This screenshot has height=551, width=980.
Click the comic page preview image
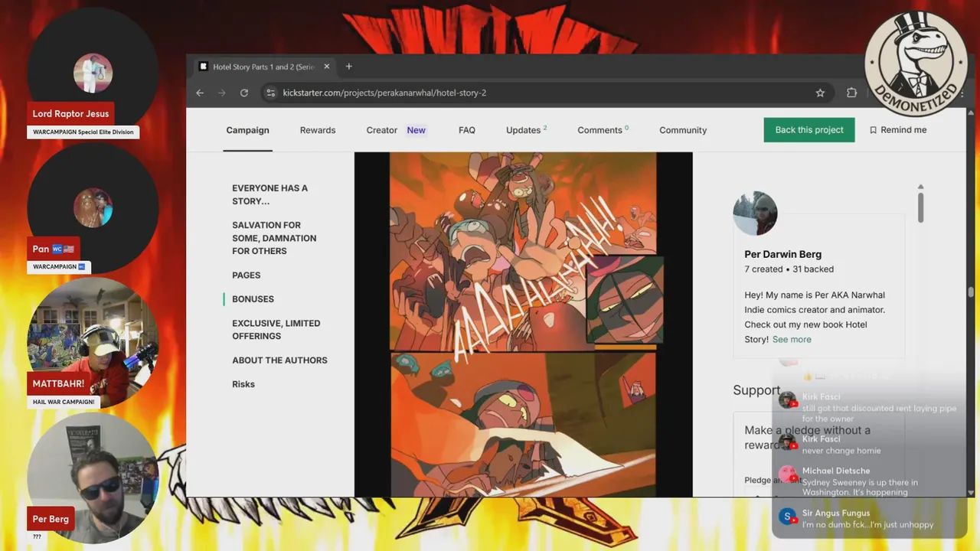point(523,324)
